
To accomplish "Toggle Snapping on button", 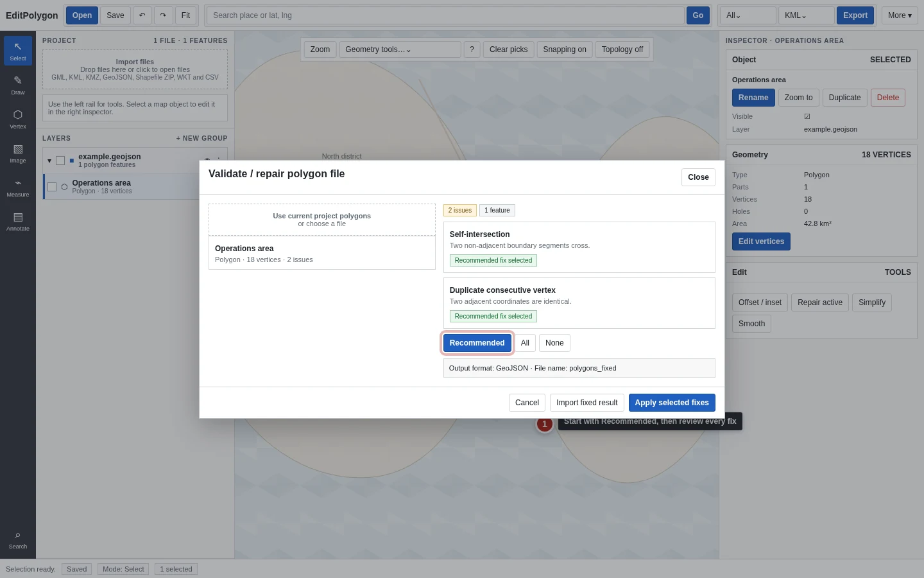I will pyautogui.click(x=565, y=49).
